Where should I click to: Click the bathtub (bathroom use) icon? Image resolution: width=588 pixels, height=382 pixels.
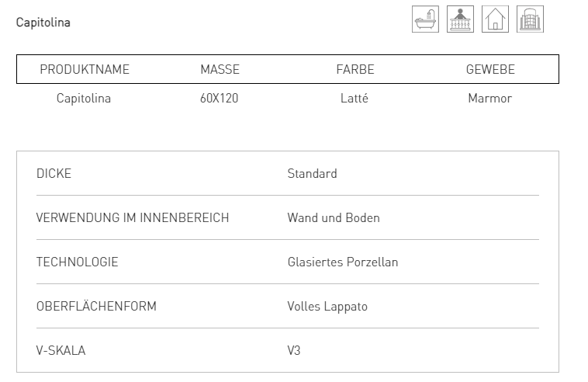click(425, 19)
